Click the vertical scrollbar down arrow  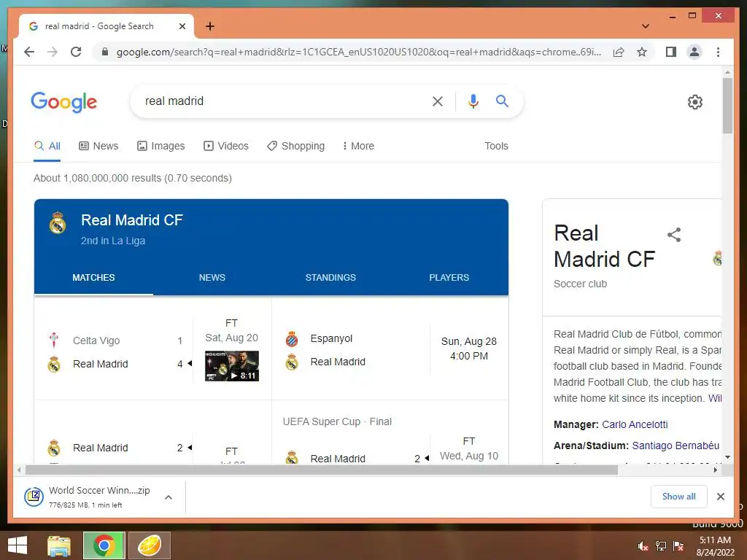coord(727,457)
